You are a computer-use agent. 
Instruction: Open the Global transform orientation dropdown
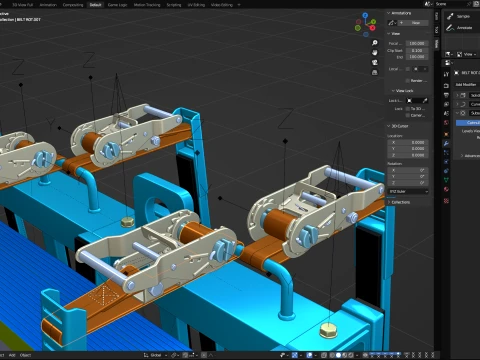tap(155, 355)
